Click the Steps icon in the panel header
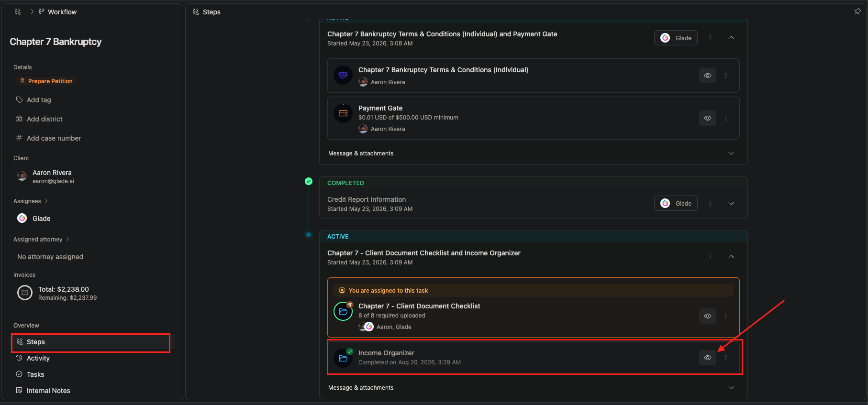This screenshot has height=405, width=868. pyautogui.click(x=196, y=12)
